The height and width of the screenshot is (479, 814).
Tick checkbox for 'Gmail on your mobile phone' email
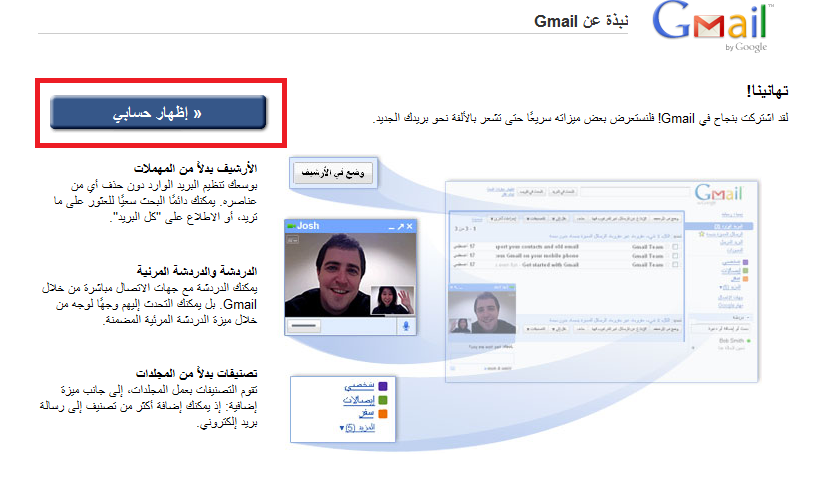(x=675, y=256)
